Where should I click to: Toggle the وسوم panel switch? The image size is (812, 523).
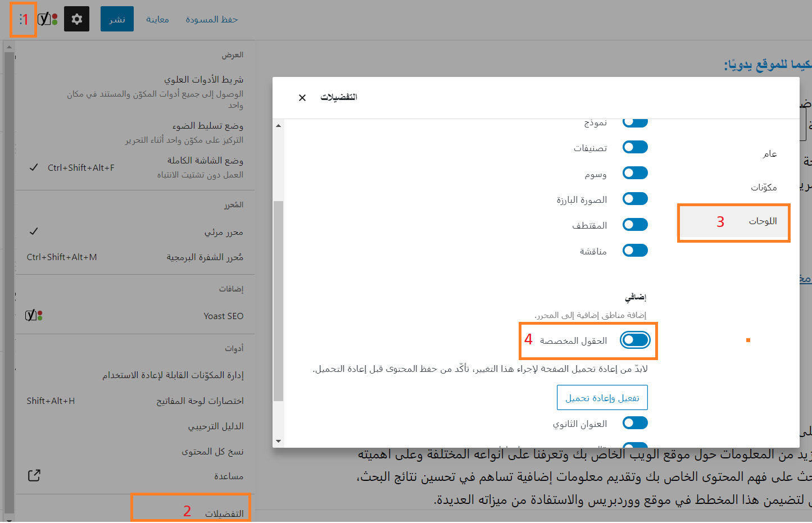[x=635, y=173]
